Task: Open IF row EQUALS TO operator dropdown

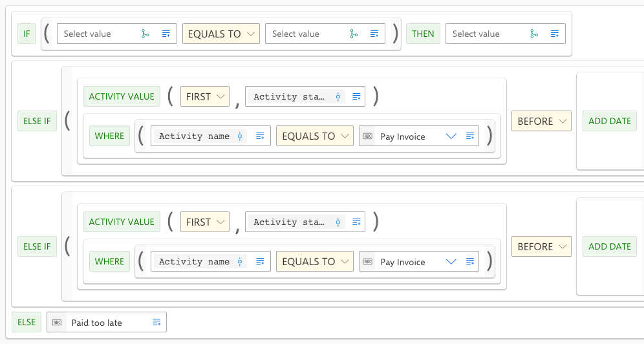Action: (221, 34)
